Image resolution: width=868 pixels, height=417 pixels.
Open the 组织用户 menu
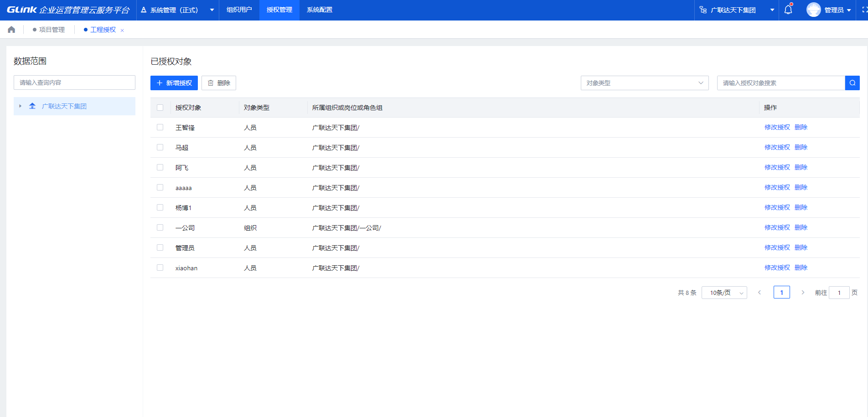tap(239, 10)
